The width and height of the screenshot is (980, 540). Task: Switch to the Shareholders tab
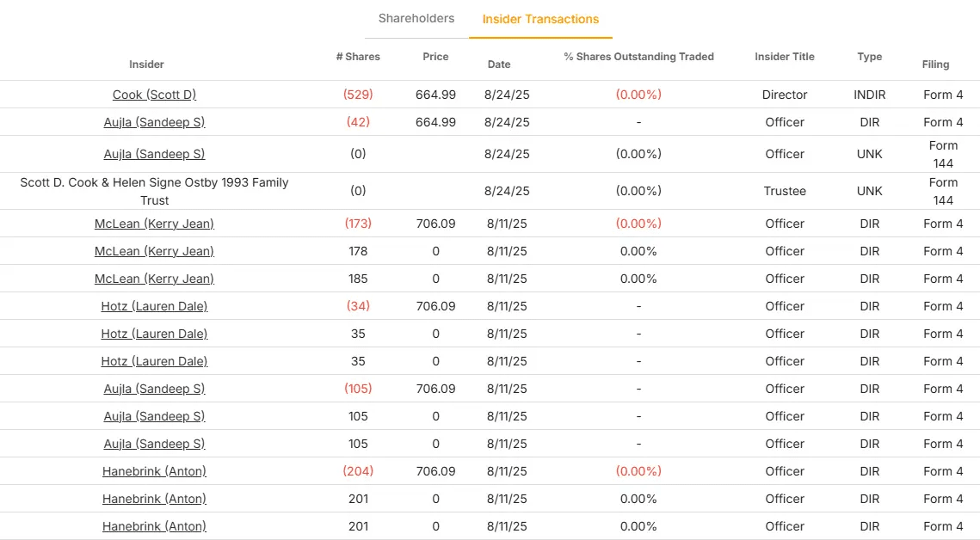tap(416, 18)
